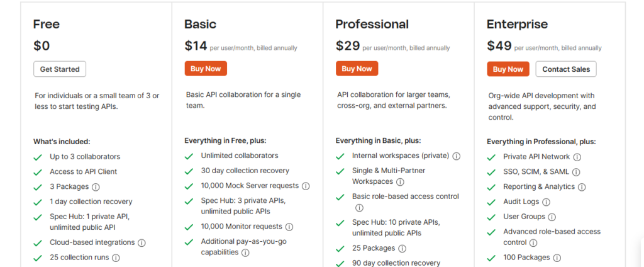The width and height of the screenshot is (644, 267).
Task: Click info icon next to SSO, SCIM, & SAML
Action: click(576, 173)
